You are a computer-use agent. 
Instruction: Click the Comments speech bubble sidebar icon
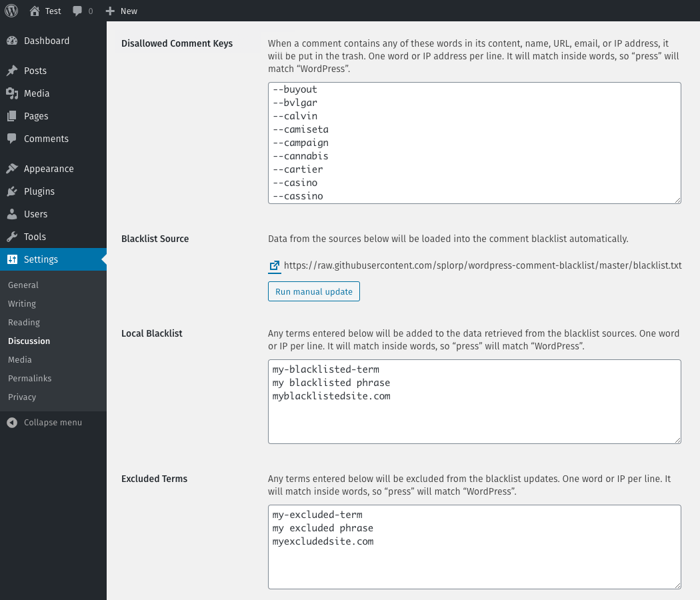[12, 139]
